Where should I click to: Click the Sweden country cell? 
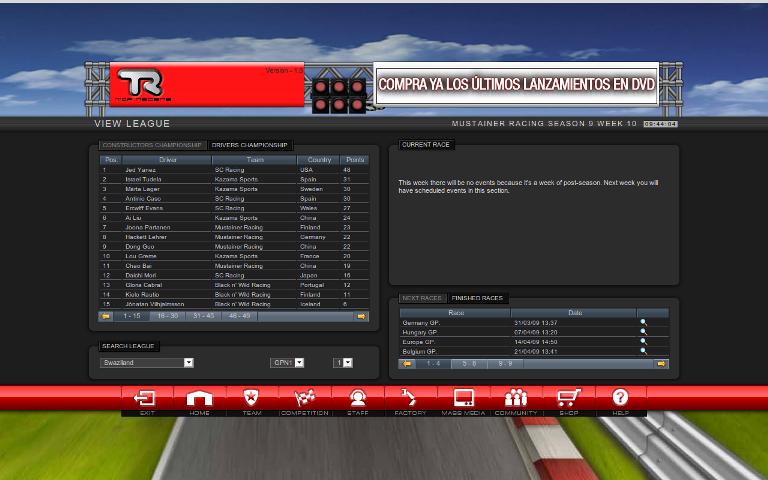(312, 189)
